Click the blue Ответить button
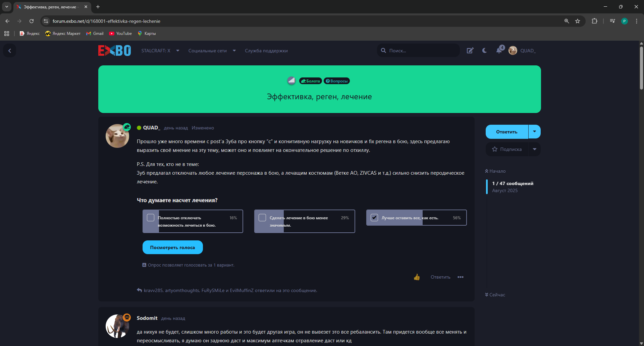This screenshot has height=346, width=644. pos(507,131)
